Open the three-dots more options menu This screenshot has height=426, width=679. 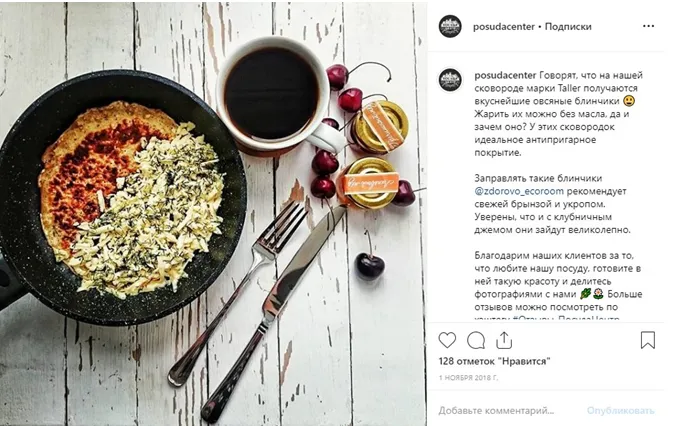(648, 26)
